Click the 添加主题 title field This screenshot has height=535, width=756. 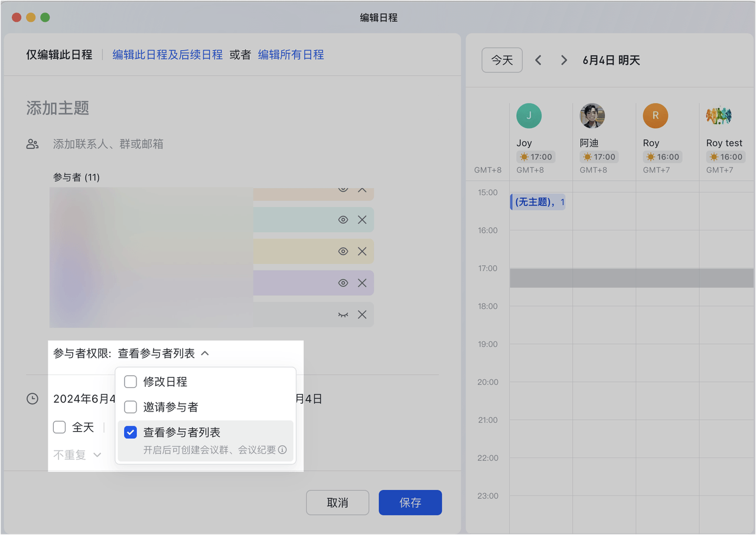[x=58, y=108]
